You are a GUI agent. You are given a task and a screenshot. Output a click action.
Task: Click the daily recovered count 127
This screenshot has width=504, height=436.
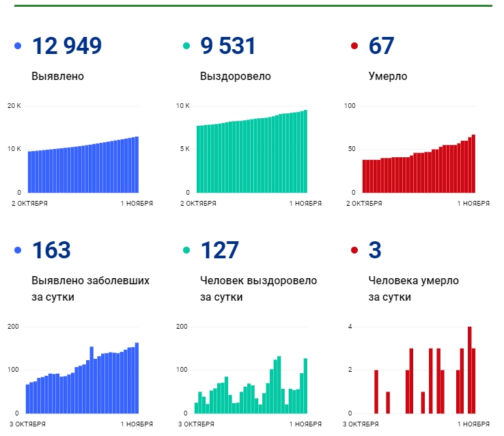pos(219,250)
